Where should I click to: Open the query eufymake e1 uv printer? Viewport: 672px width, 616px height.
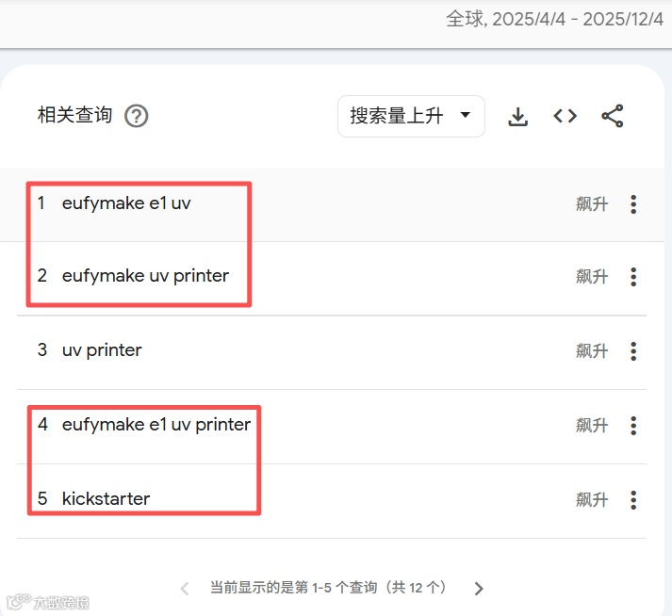(x=156, y=425)
